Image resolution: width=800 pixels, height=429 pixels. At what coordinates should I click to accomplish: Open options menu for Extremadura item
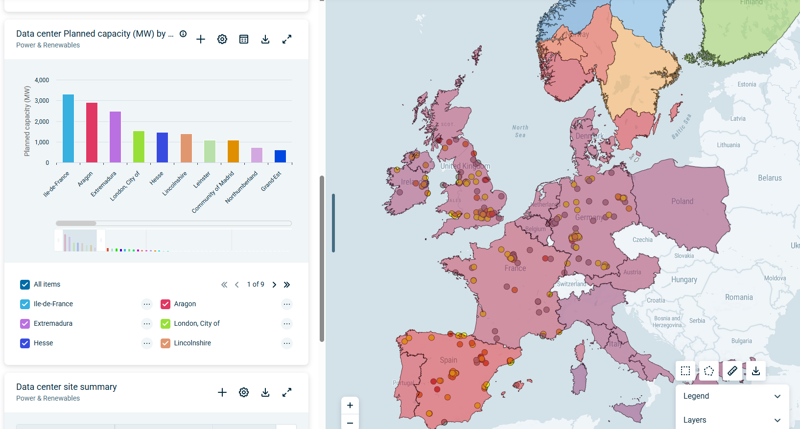147,324
